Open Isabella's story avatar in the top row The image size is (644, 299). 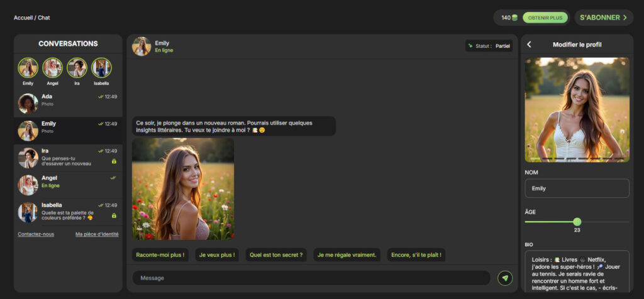[x=101, y=68]
